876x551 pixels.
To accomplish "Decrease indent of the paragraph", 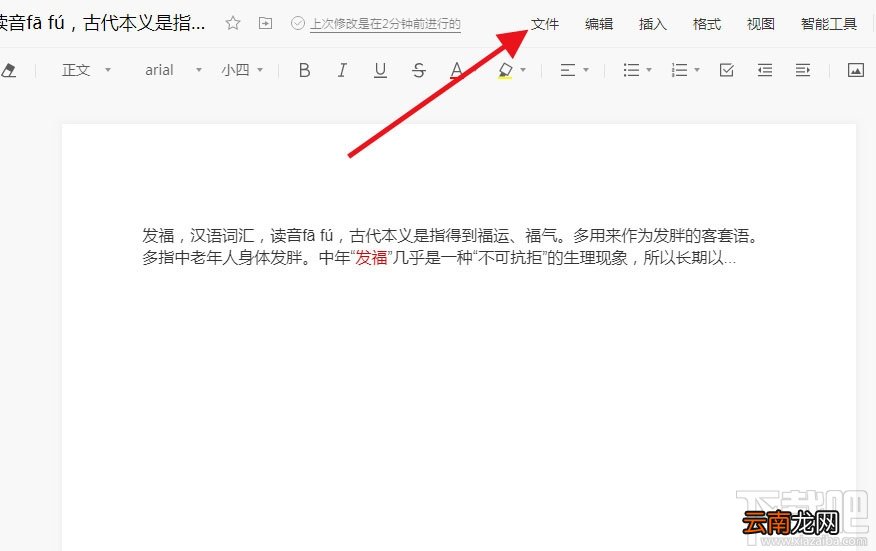I will pyautogui.click(x=765, y=70).
